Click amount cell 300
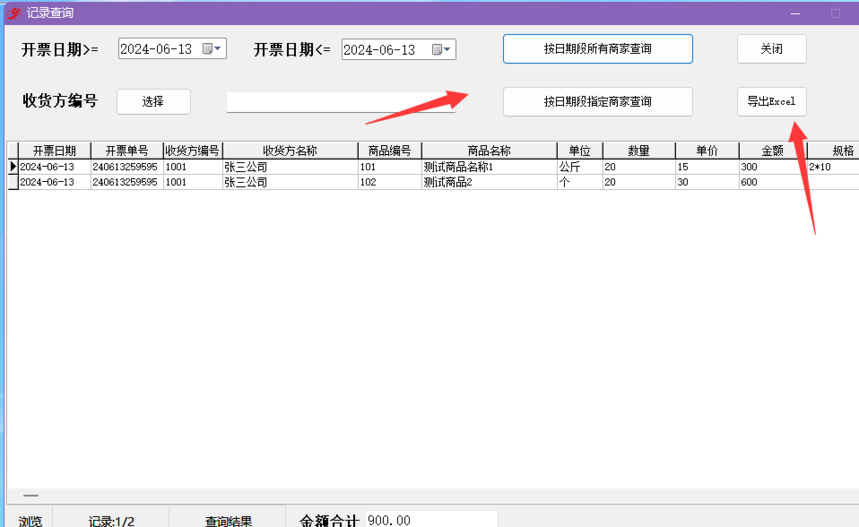Image resolution: width=859 pixels, height=527 pixels. pos(772,167)
